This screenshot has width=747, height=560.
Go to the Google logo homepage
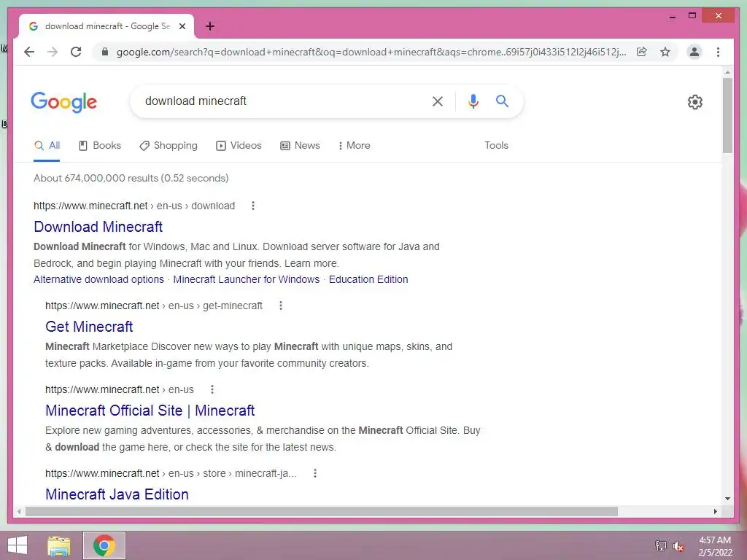tap(64, 102)
